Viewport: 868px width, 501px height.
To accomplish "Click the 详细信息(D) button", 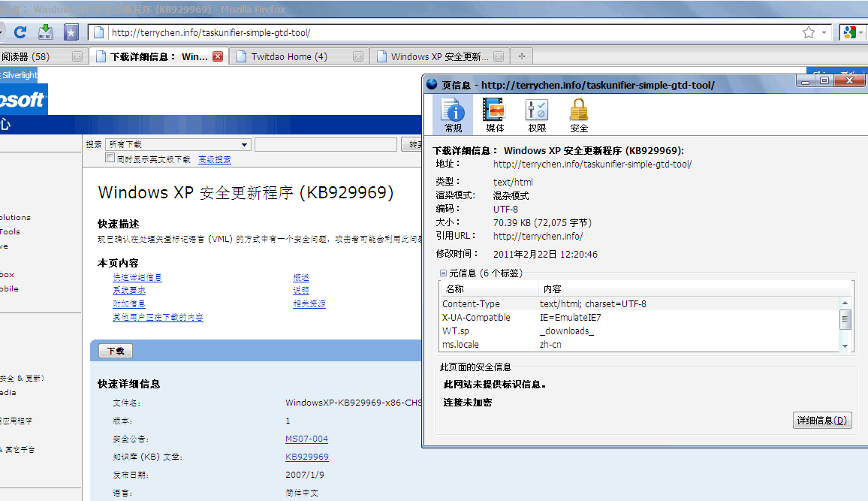I will (x=822, y=420).
